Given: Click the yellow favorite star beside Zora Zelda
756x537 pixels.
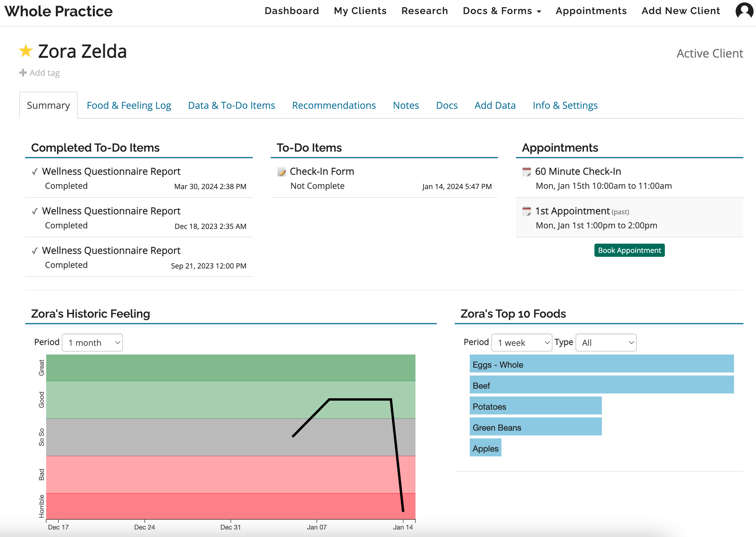Looking at the screenshot, I should [25, 51].
